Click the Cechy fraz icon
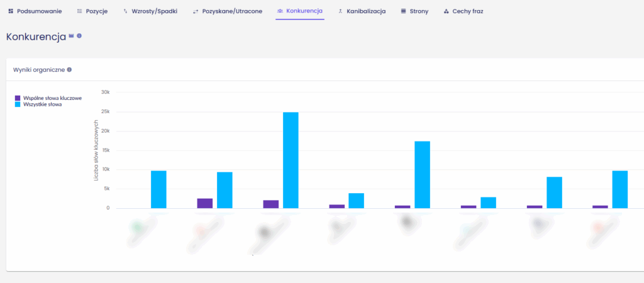644x283 pixels. [446, 11]
